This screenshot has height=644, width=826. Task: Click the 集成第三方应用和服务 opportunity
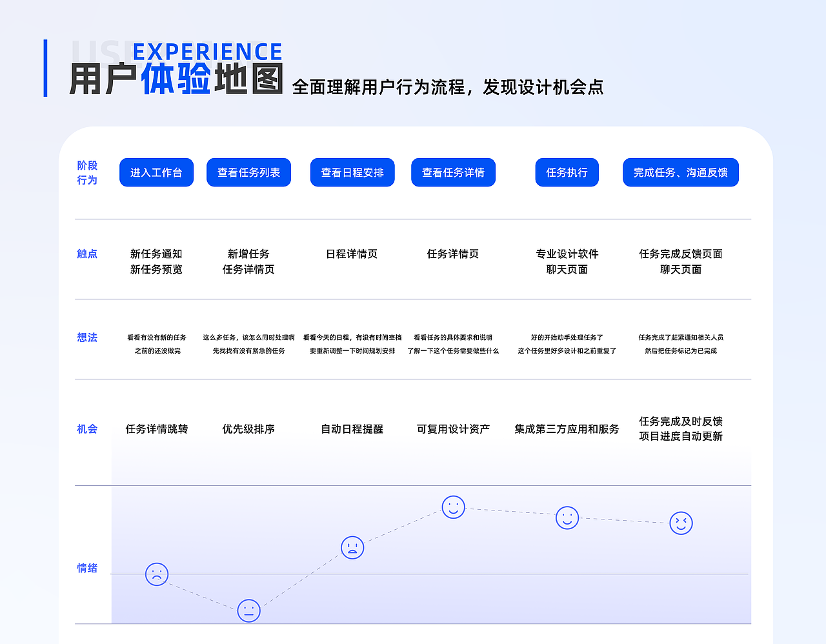coord(567,429)
